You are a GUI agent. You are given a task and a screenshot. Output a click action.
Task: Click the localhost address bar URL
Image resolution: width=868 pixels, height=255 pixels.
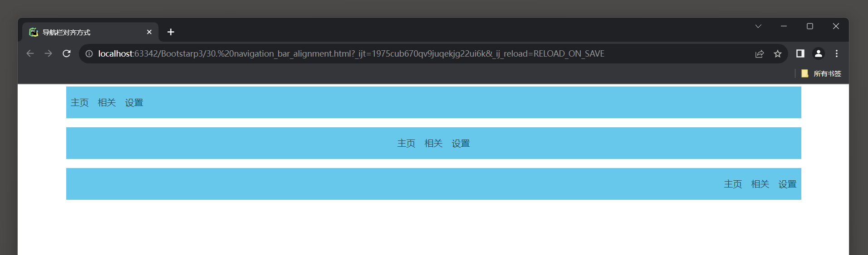coord(351,54)
